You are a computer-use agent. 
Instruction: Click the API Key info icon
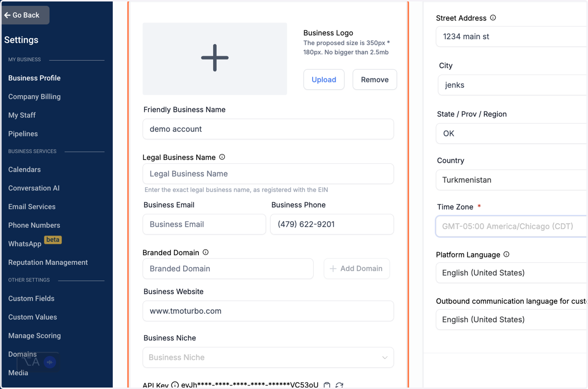pos(174,385)
